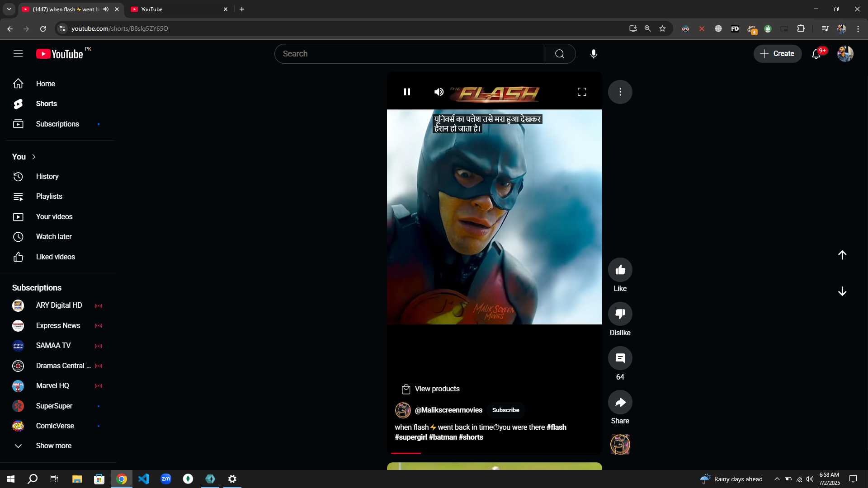
Task: Open a new browser tab
Action: [x=242, y=9]
